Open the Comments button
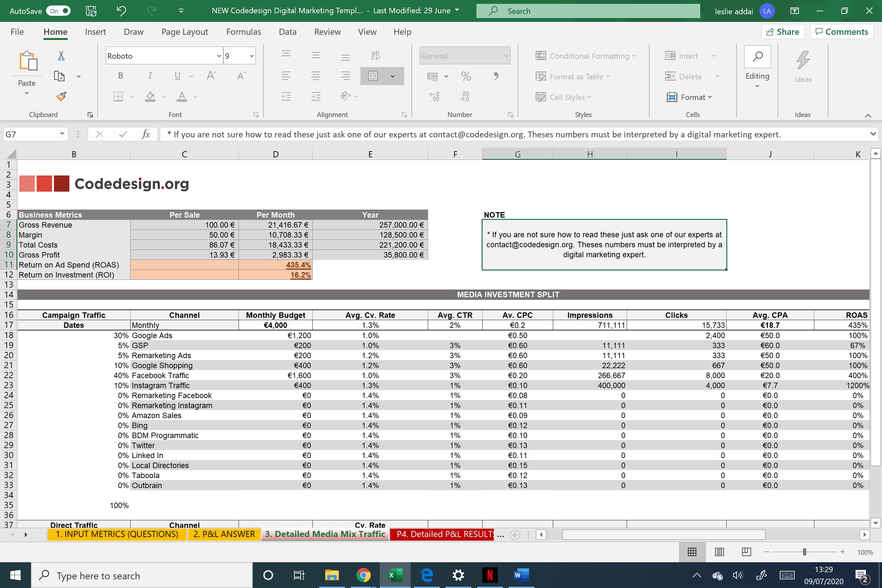 point(841,32)
